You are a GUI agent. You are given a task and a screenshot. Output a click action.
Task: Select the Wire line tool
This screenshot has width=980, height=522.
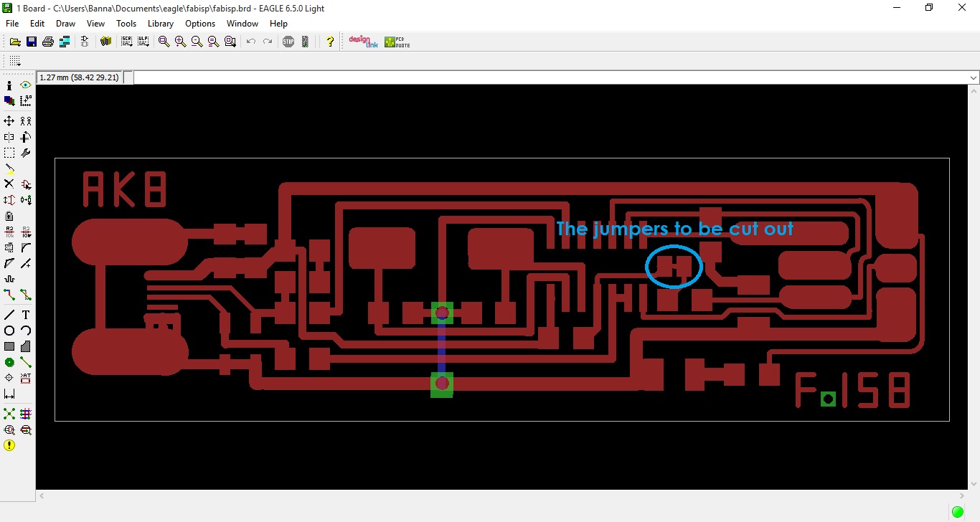9,315
